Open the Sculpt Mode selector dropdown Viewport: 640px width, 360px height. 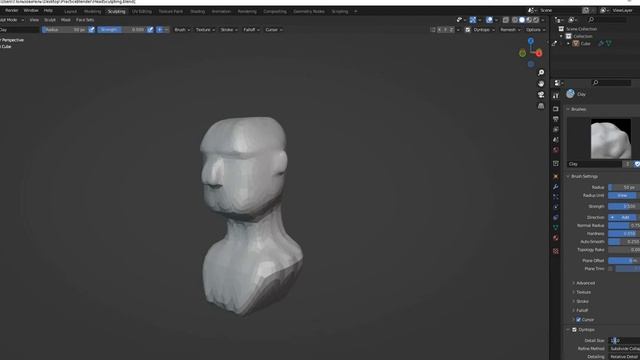coord(11,20)
